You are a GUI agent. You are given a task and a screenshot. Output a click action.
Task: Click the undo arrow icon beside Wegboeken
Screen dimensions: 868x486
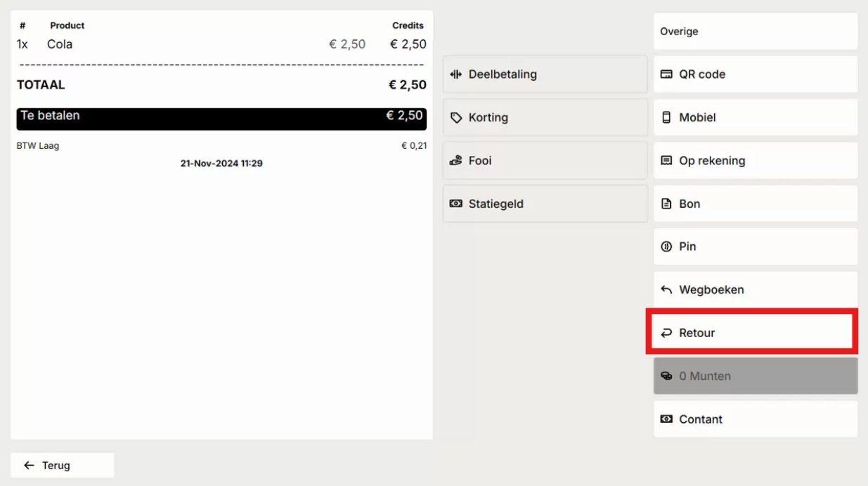click(x=666, y=290)
